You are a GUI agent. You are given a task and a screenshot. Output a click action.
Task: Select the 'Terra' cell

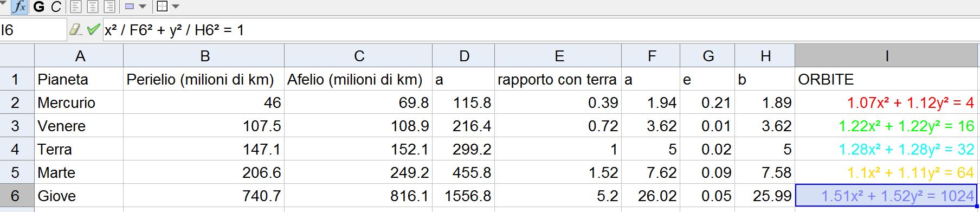79,149
